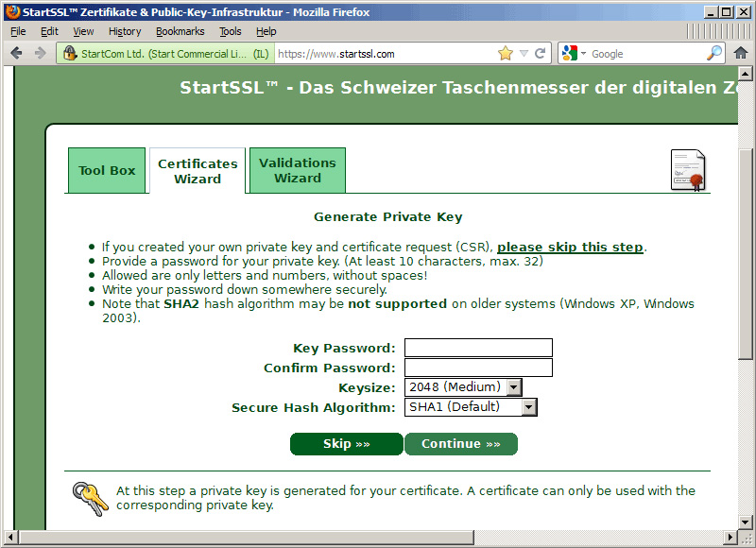Bookmark this page with the star icon

click(506, 53)
